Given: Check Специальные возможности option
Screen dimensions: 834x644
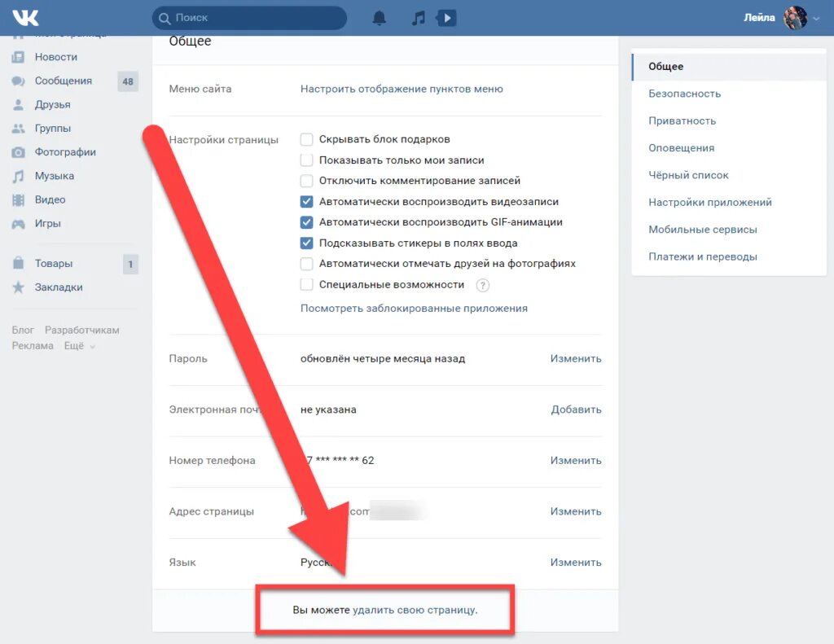Looking at the screenshot, I should (x=306, y=284).
